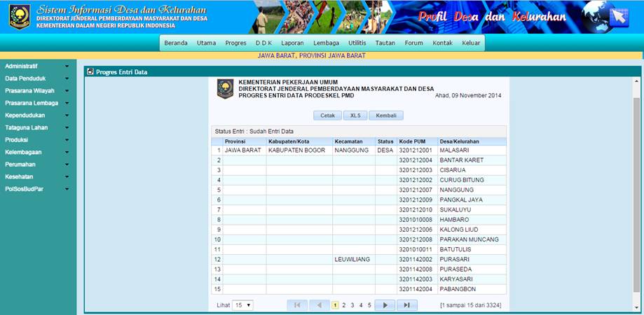Sort by the Kode PUM column header
The width and height of the screenshot is (644, 315).
417,141
